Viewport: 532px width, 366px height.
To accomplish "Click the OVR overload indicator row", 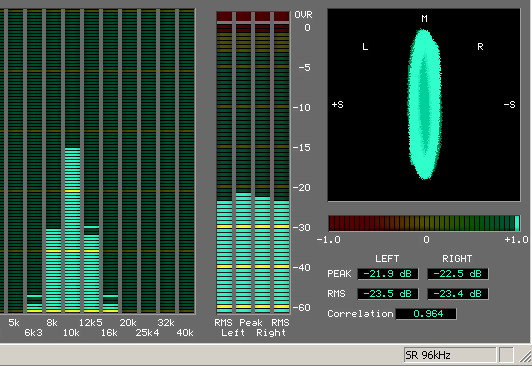I will (x=253, y=16).
